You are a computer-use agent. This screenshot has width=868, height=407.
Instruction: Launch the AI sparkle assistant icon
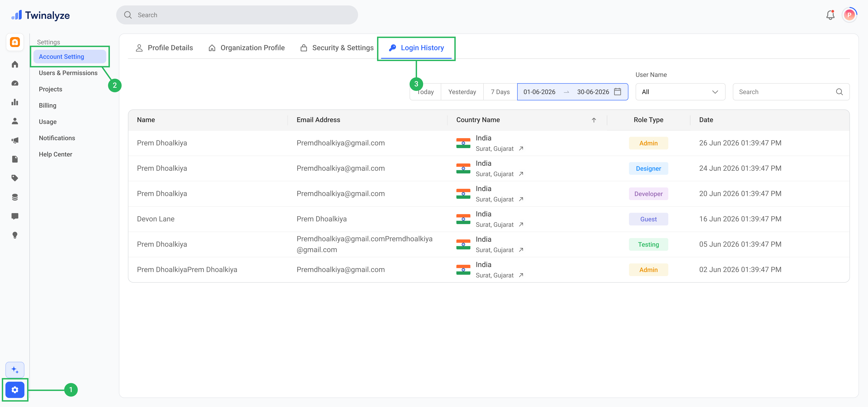tap(15, 370)
